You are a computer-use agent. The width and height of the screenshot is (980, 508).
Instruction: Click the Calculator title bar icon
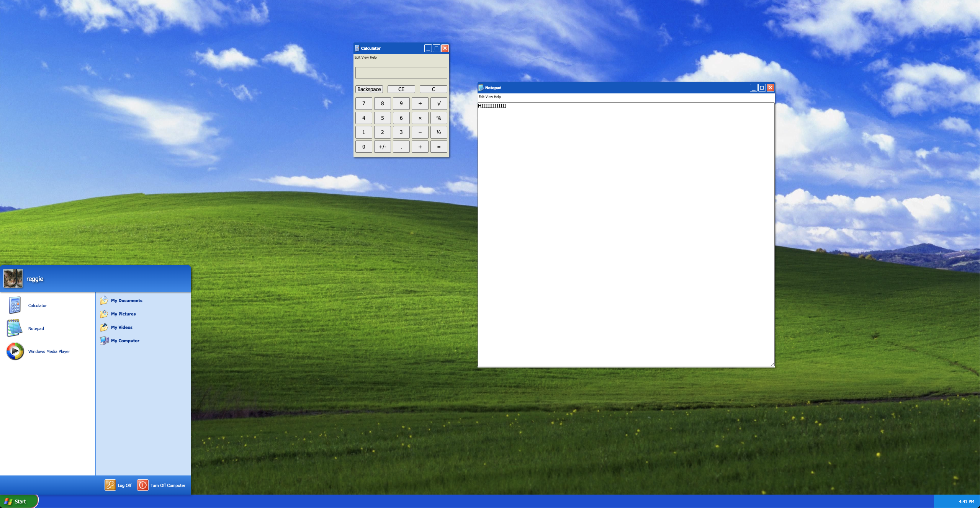point(357,48)
